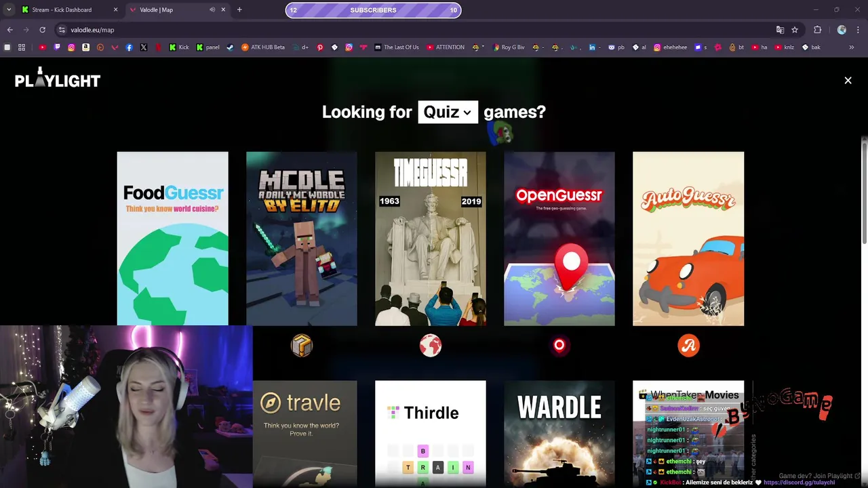The height and width of the screenshot is (488, 868).
Task: Open the ehehehee Instagram bookmark
Action: 670,47
